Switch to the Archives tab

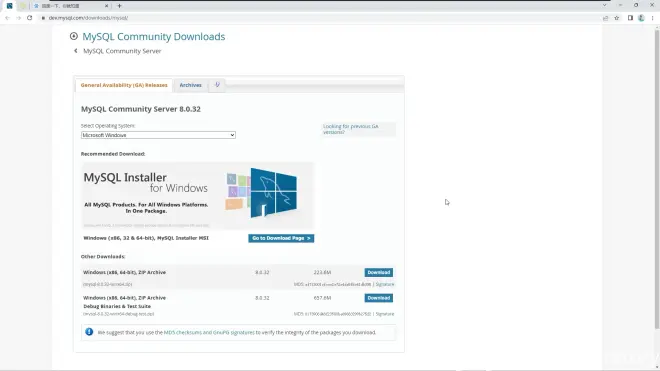191,85
